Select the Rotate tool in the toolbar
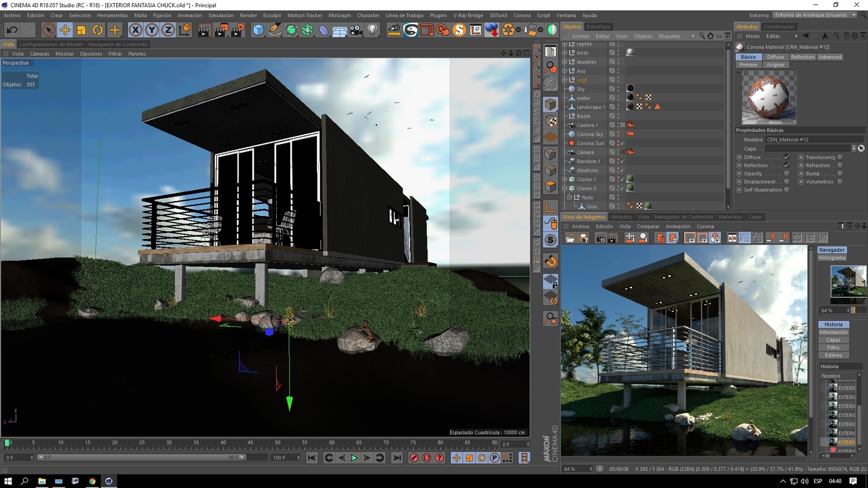This screenshot has height=488, width=868. pyautogui.click(x=97, y=30)
